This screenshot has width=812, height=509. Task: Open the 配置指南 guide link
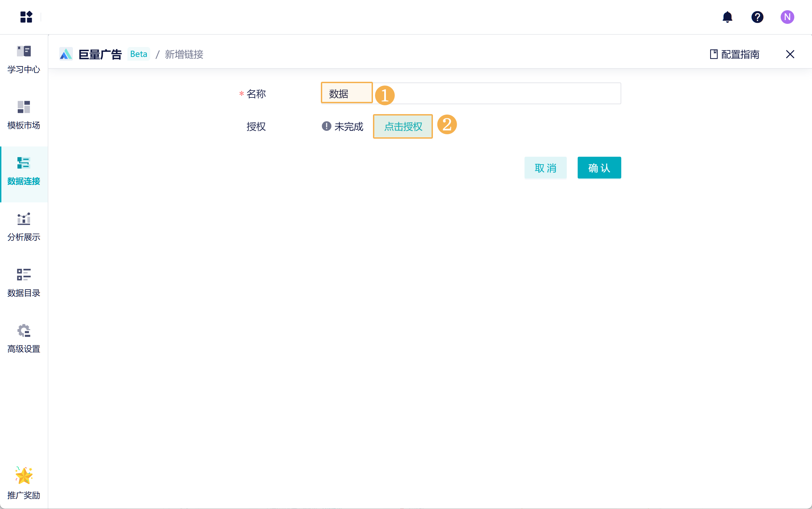pyautogui.click(x=735, y=54)
